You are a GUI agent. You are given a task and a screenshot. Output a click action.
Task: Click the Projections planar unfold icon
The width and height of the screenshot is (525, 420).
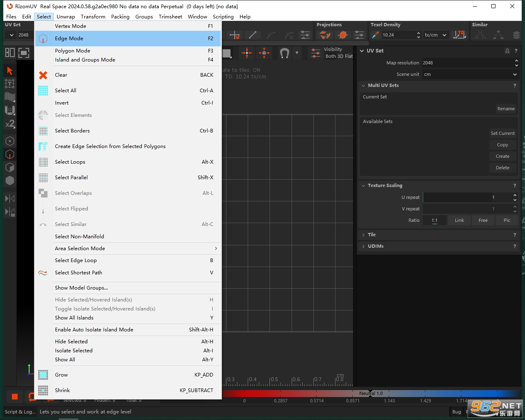point(325,35)
